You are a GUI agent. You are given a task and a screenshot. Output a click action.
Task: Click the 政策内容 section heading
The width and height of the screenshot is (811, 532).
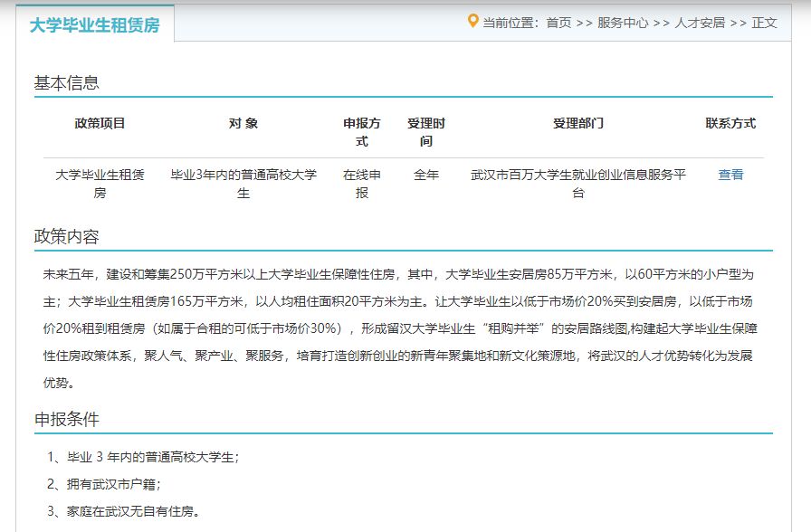tap(66, 236)
